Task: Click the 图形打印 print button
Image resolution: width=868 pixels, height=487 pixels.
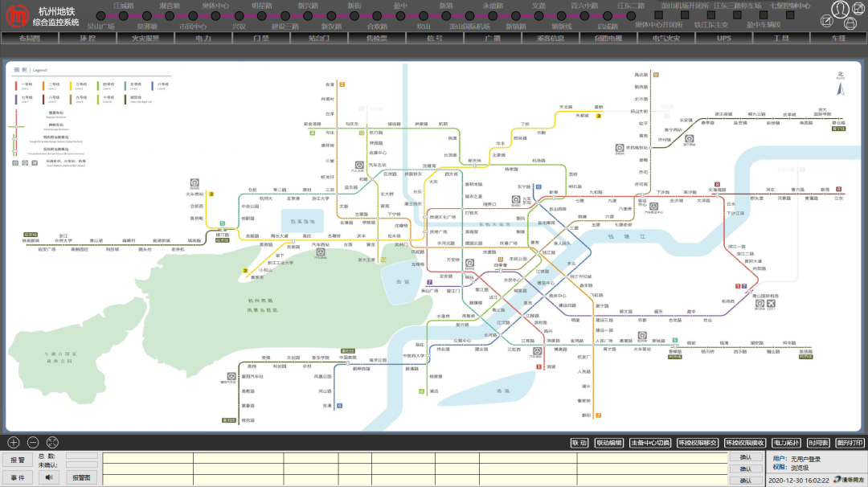Action: point(850,443)
